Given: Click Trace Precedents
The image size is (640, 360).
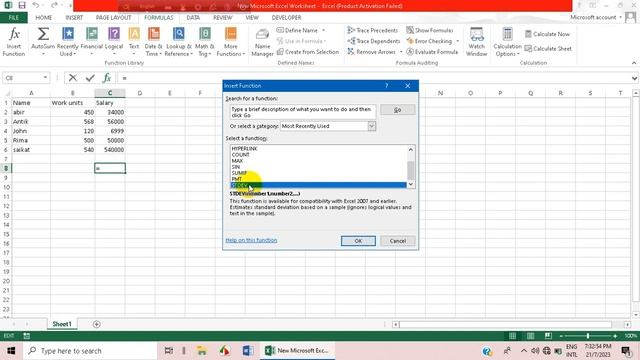Looking at the screenshot, I should [x=373, y=30].
